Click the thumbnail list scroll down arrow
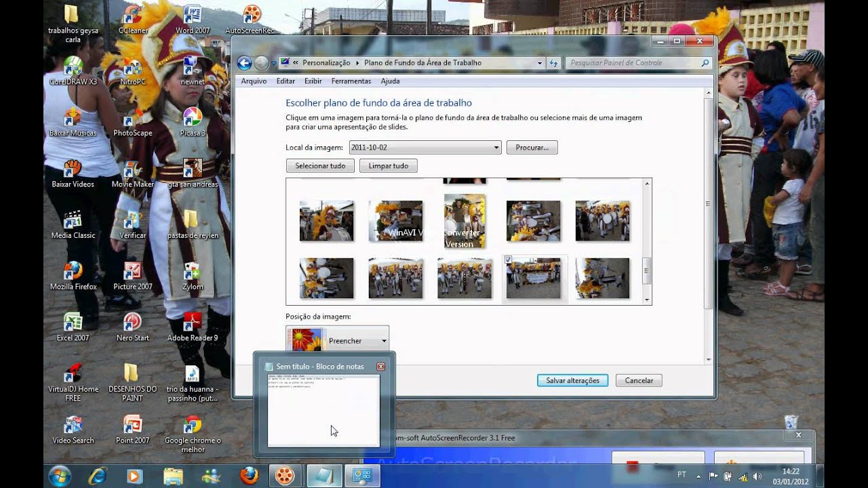868x488 pixels. pyautogui.click(x=647, y=300)
